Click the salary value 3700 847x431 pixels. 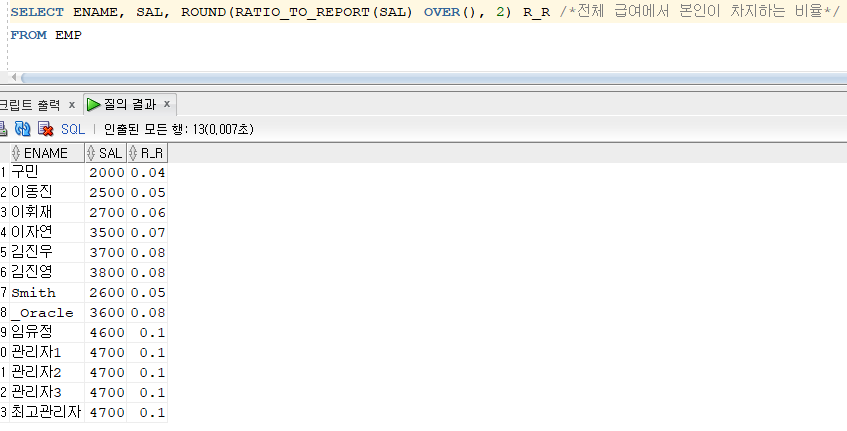[x=106, y=253]
